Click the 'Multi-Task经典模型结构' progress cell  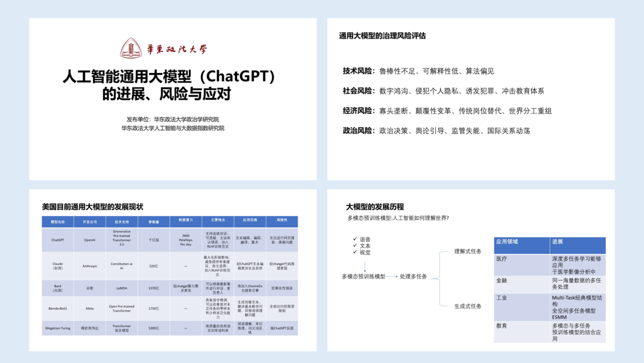(x=578, y=307)
